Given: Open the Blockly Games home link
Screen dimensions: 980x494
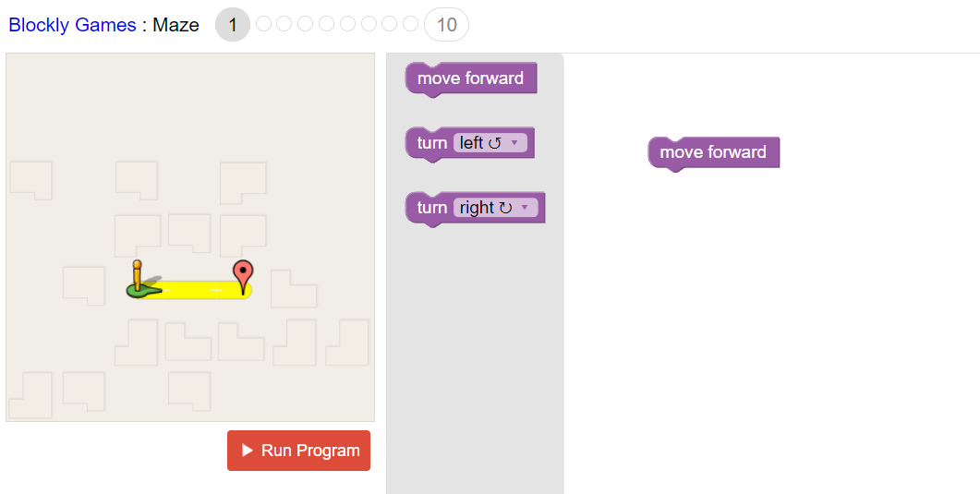Looking at the screenshot, I should click(x=72, y=25).
